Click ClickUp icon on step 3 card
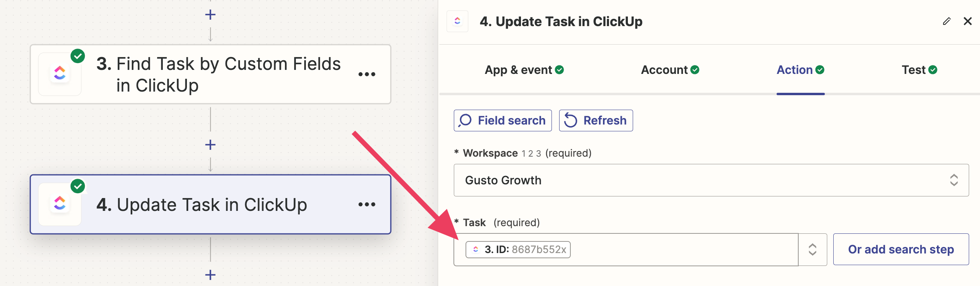This screenshot has width=980, height=286. click(x=60, y=74)
